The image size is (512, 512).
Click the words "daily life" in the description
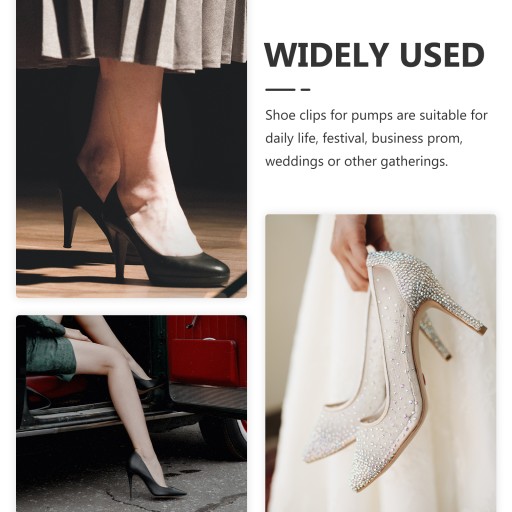[290, 138]
